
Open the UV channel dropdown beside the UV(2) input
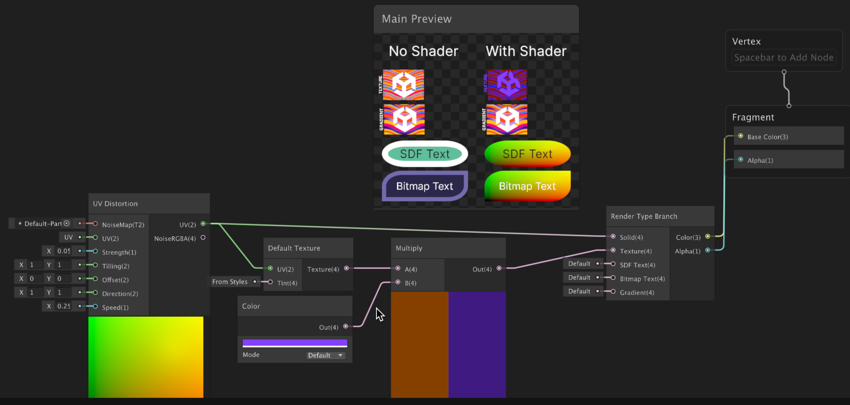(x=72, y=238)
